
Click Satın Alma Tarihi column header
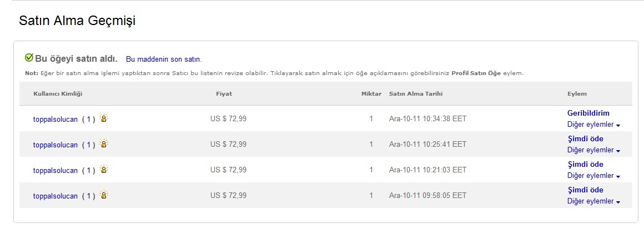[x=416, y=94]
